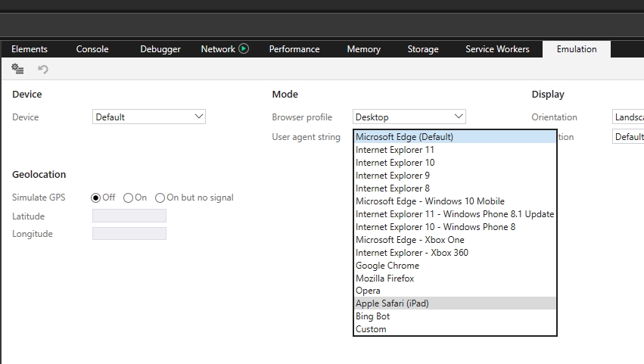The image size is (644, 364).
Task: Select Internet Explorer 11 - Windows Phone 8.1 Update
Action: point(455,213)
